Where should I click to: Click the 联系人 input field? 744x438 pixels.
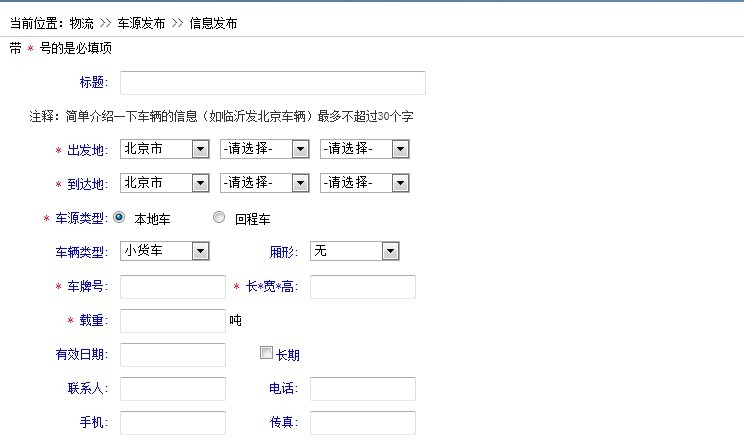(173, 389)
